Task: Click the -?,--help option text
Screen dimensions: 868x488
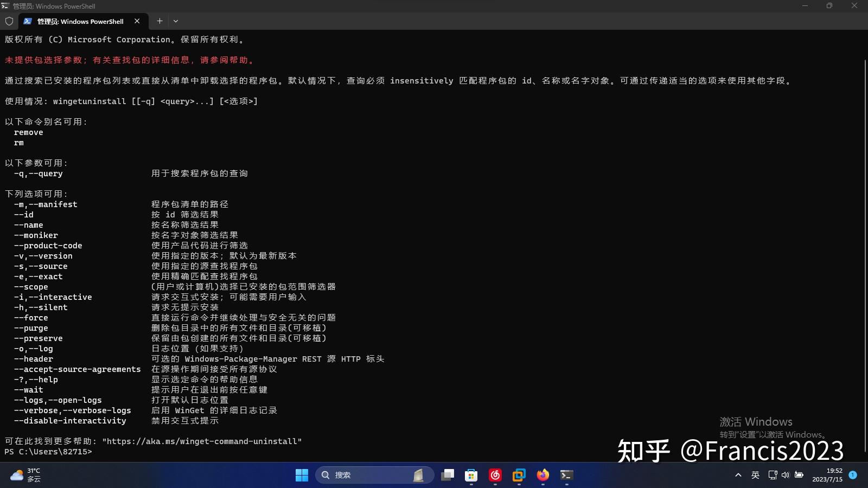Action: click(x=36, y=380)
